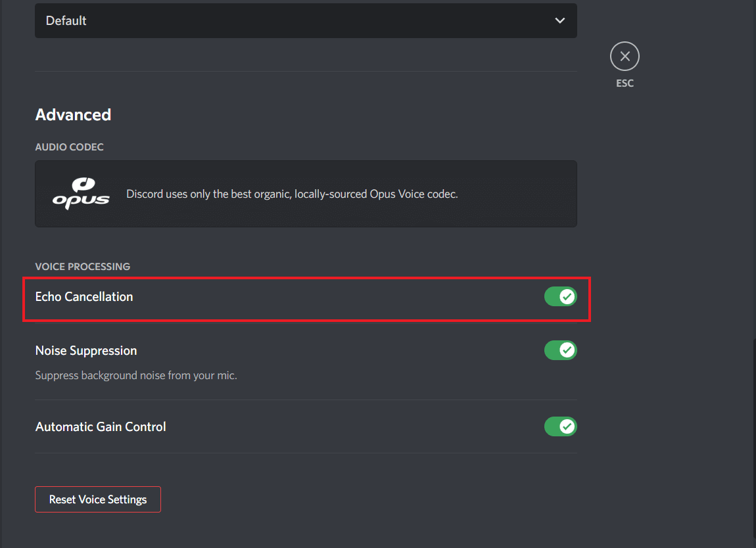The height and width of the screenshot is (548, 756).
Task: Click "Suppress background noise from your mic" text
Action: (136, 376)
